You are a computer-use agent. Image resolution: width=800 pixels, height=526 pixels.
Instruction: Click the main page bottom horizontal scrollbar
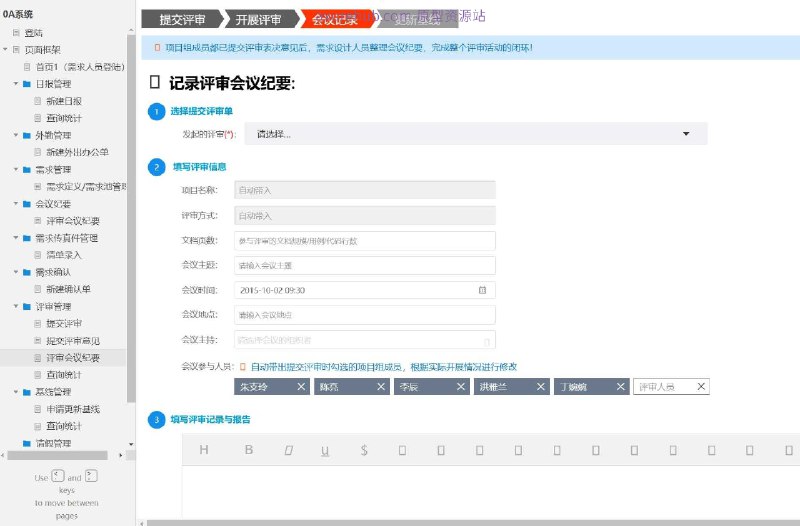tap(473, 523)
